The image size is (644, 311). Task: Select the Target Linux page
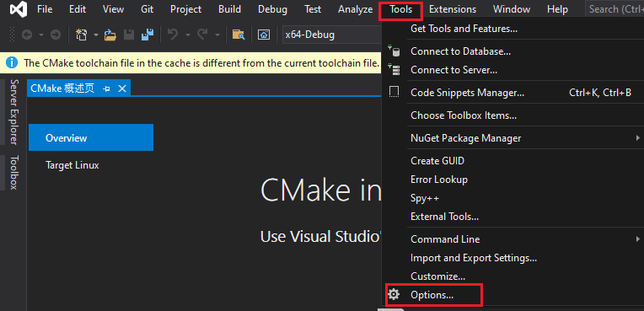click(72, 165)
